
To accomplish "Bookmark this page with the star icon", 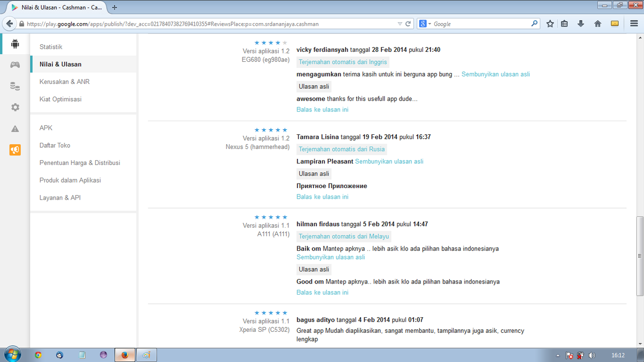I will (550, 24).
